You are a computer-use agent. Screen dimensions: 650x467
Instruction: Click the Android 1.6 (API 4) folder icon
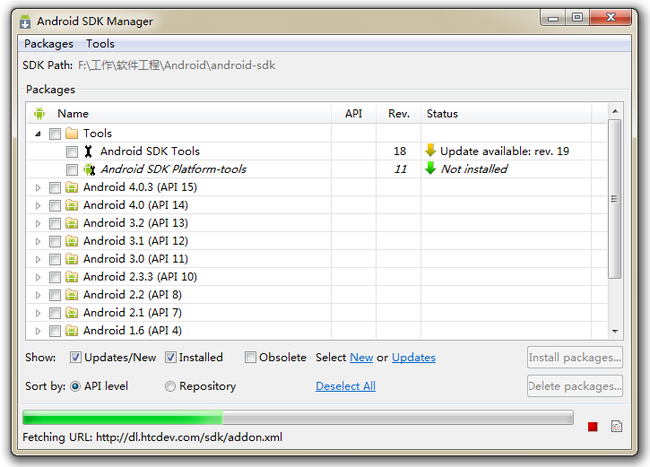72,330
